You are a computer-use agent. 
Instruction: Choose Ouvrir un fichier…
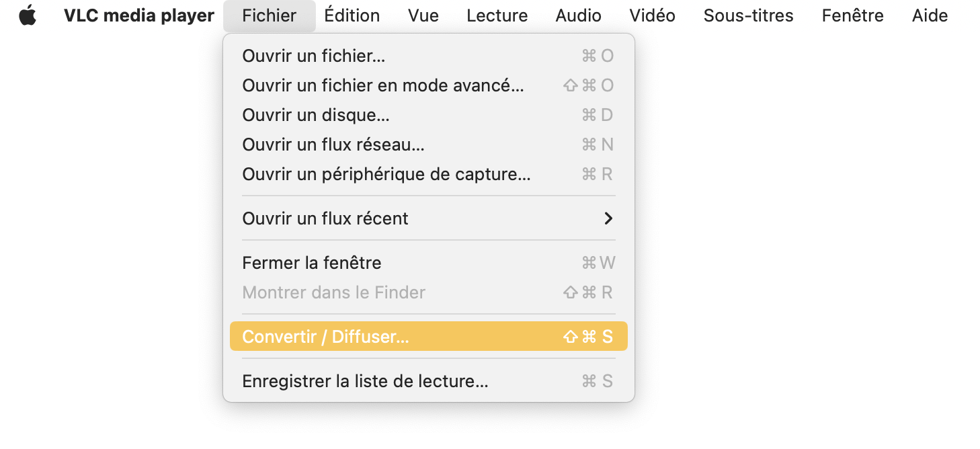(x=428, y=56)
